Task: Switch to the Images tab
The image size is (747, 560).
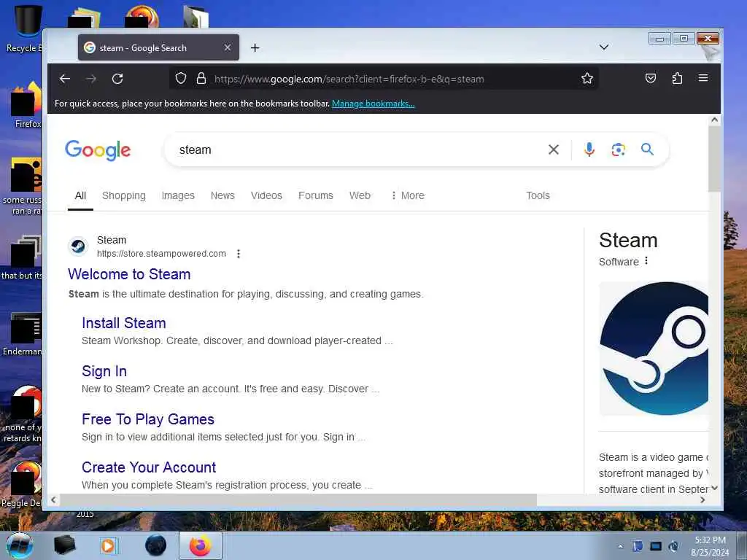Action: click(178, 195)
